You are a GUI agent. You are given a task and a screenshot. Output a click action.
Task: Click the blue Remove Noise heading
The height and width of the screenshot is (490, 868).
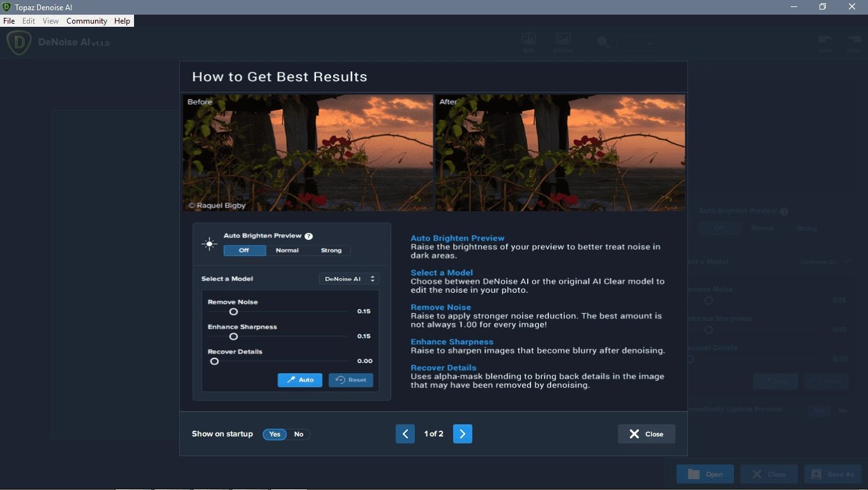click(x=441, y=307)
